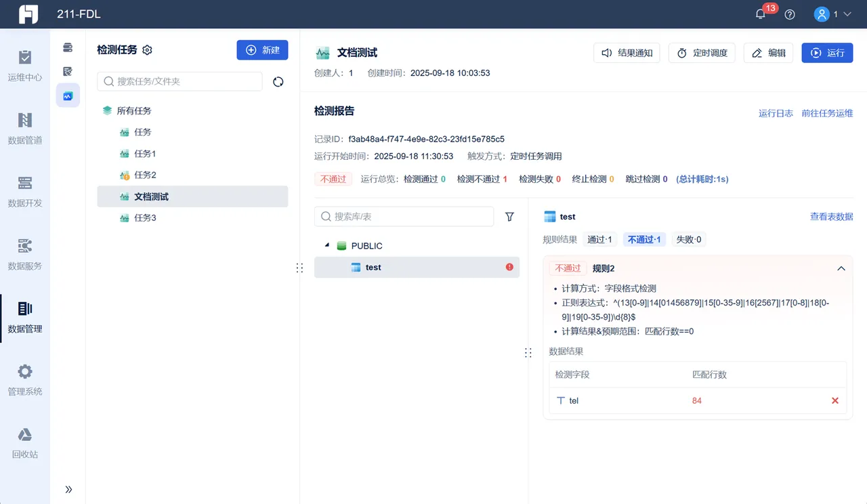Open the 运行日志 link
The width and height of the screenshot is (867, 504).
pos(776,113)
